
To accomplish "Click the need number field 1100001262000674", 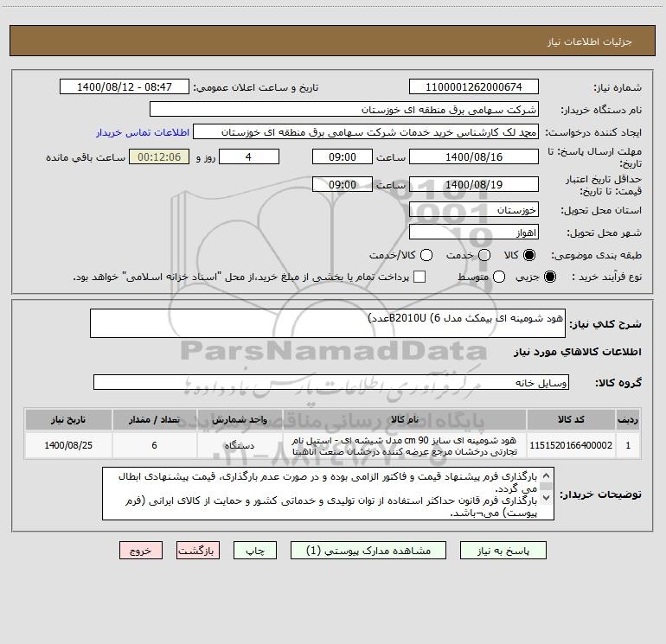I will (x=474, y=86).
